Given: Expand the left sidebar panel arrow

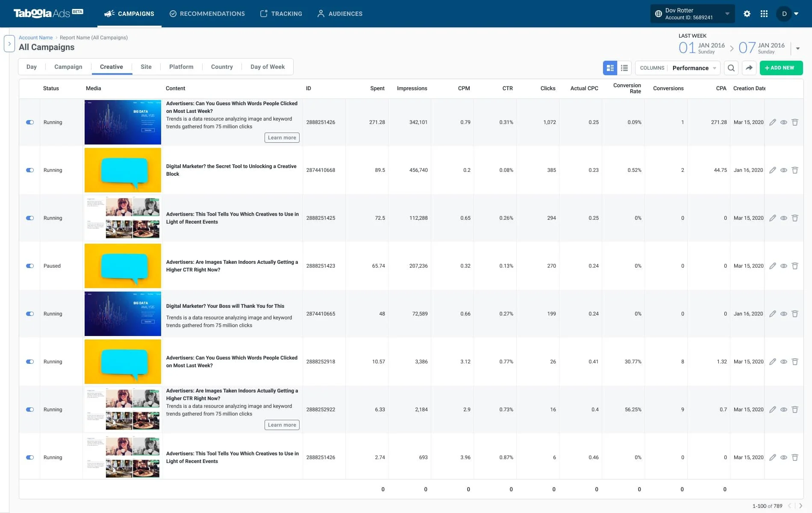Looking at the screenshot, I should [x=9, y=44].
